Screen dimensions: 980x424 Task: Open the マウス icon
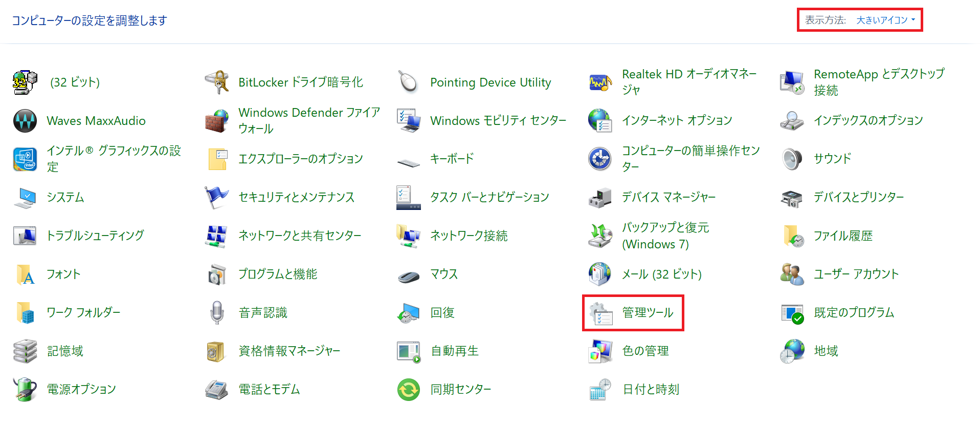pyautogui.click(x=409, y=277)
